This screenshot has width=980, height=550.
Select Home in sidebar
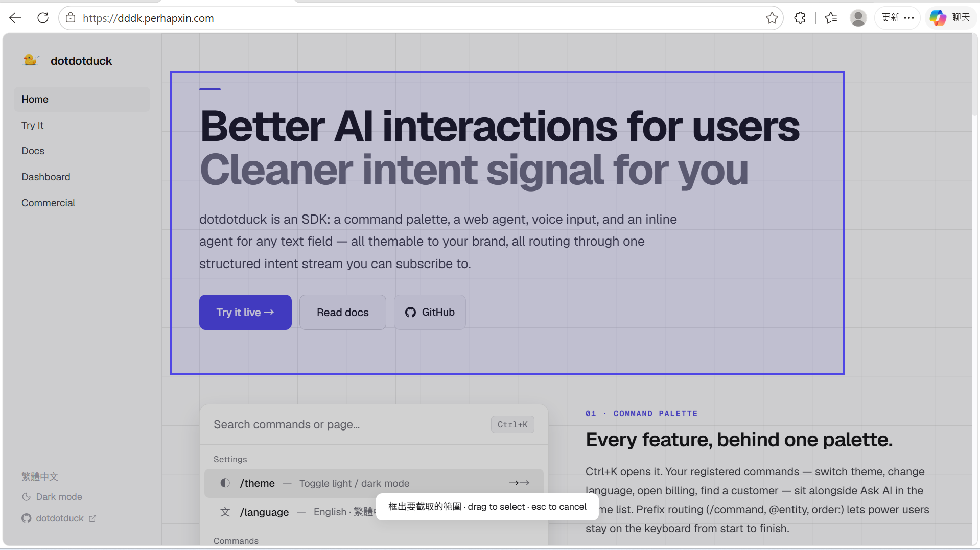(82, 99)
